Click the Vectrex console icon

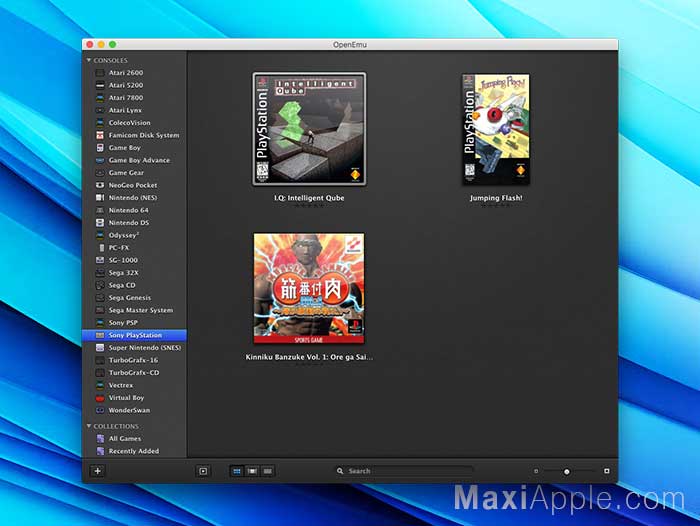tap(100, 385)
